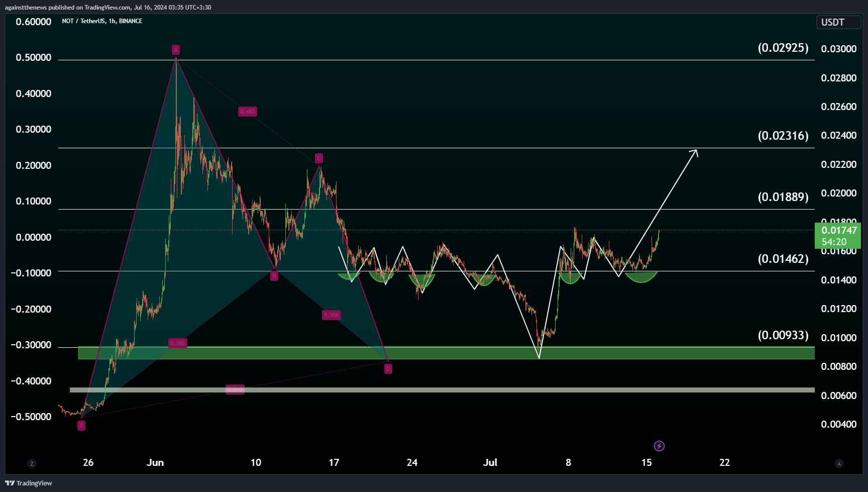
Task: Click the published-on-TradingView header text
Action: coord(108,8)
